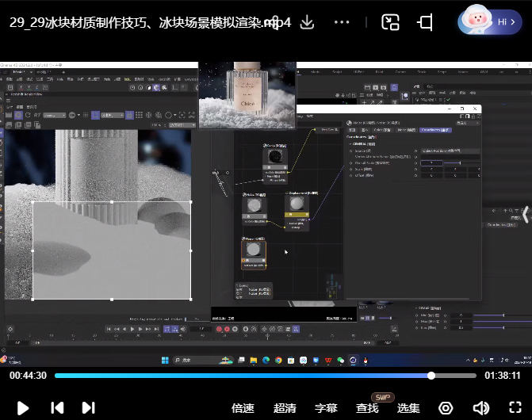532x420 pixels.
Task: Click the picture-in-picture icon in top bar
Action: (x=390, y=22)
